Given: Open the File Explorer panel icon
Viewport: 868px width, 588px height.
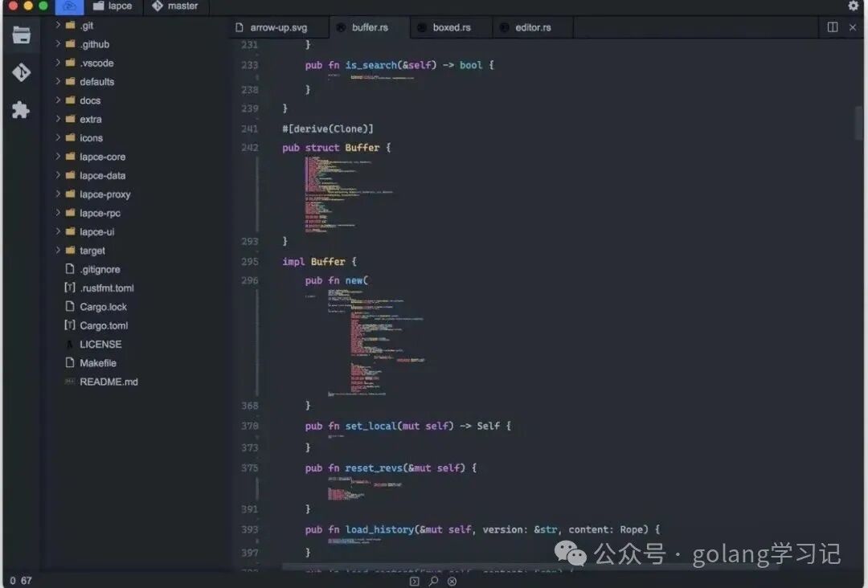Looking at the screenshot, I should (21, 35).
